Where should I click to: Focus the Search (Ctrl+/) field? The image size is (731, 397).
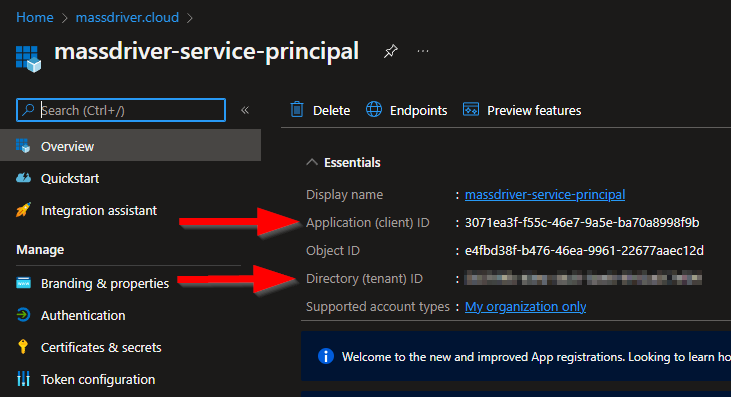[x=121, y=110]
